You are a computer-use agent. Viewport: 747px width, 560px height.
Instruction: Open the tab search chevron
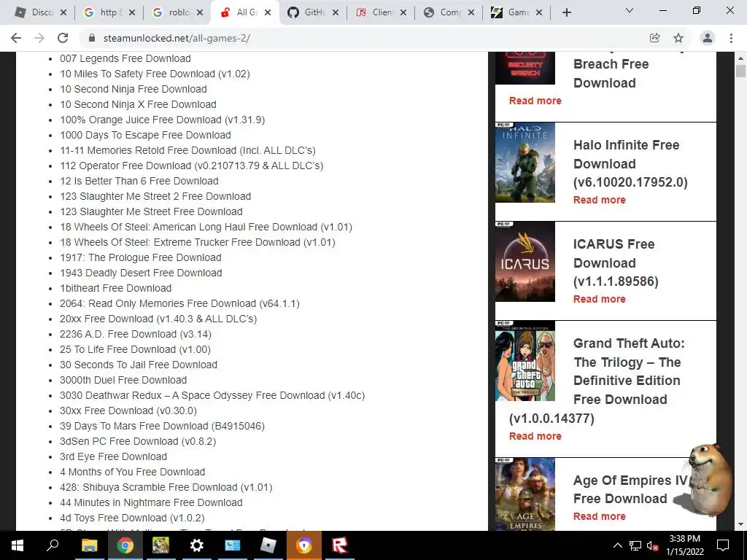point(630,10)
